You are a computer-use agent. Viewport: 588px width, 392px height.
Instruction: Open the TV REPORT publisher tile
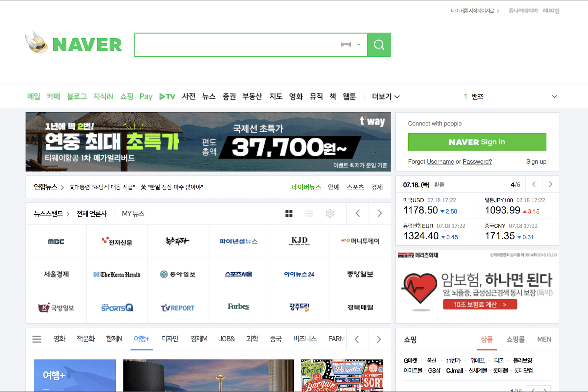point(178,307)
